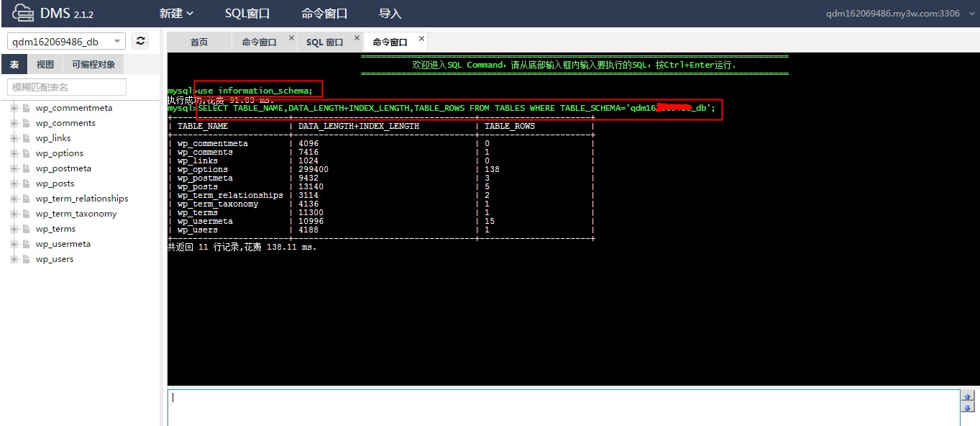This screenshot has width=980, height=426.
Task: Select the 可编程对象 panel tab
Action: pos(93,64)
